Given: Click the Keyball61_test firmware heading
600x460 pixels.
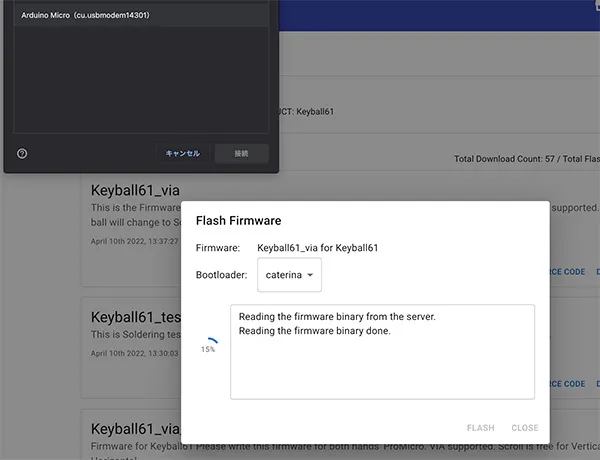Looking at the screenshot, I should 136,316.
